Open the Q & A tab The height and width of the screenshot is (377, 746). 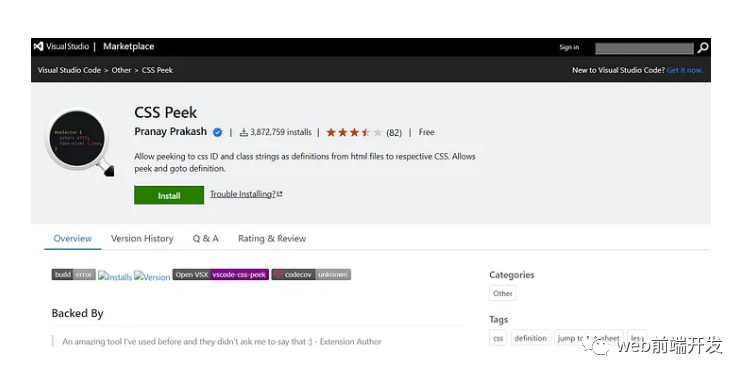(x=206, y=238)
